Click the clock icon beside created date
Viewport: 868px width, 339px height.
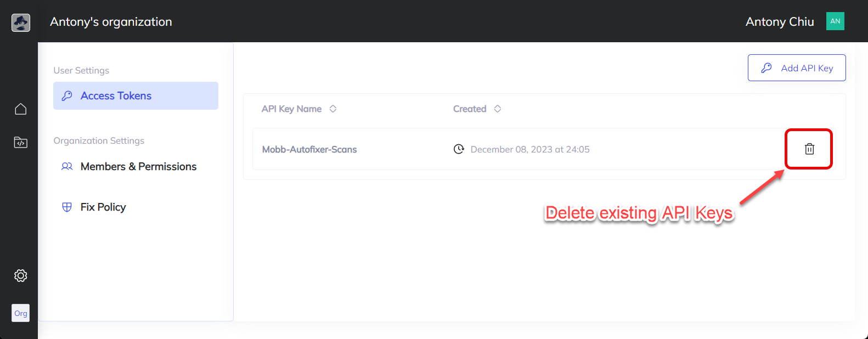tap(459, 149)
